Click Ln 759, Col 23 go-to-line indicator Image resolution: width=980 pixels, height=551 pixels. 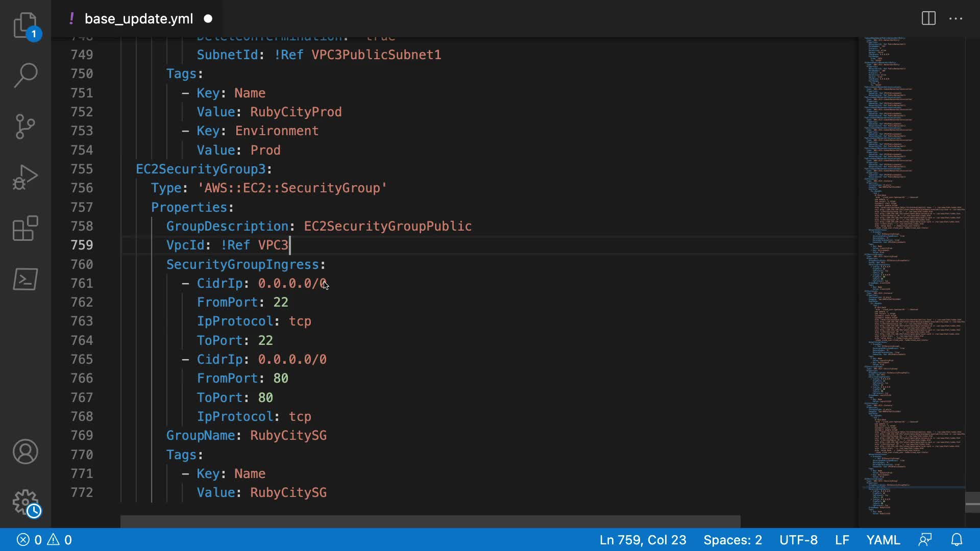click(643, 540)
